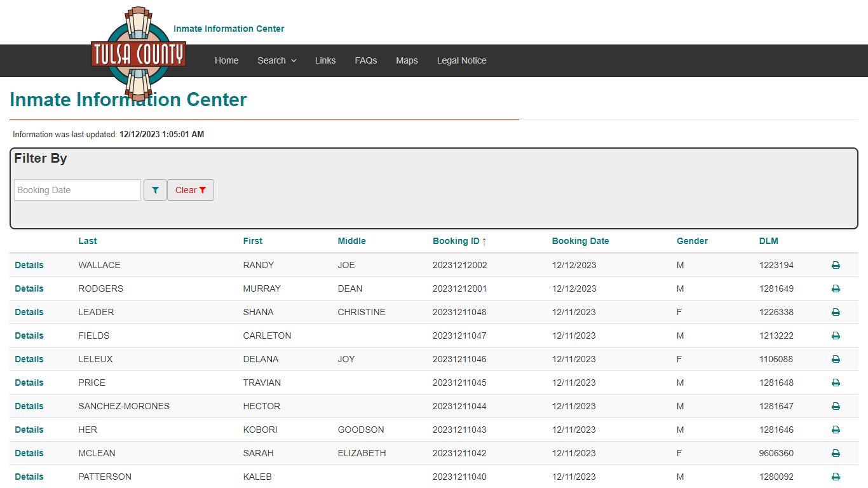Print record for Hector Sanchez-Morones

(836, 406)
